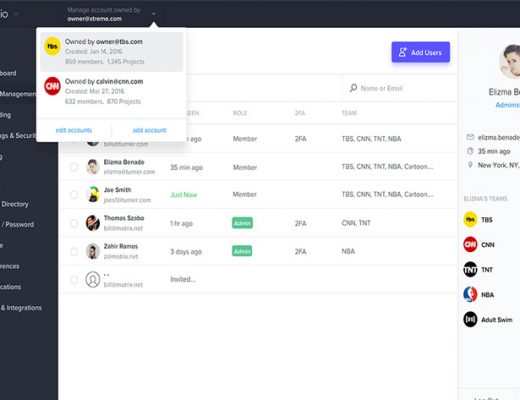The image size is (520, 400).
Task: Click 'CNN, TNT' team cell
Action: (x=356, y=223)
